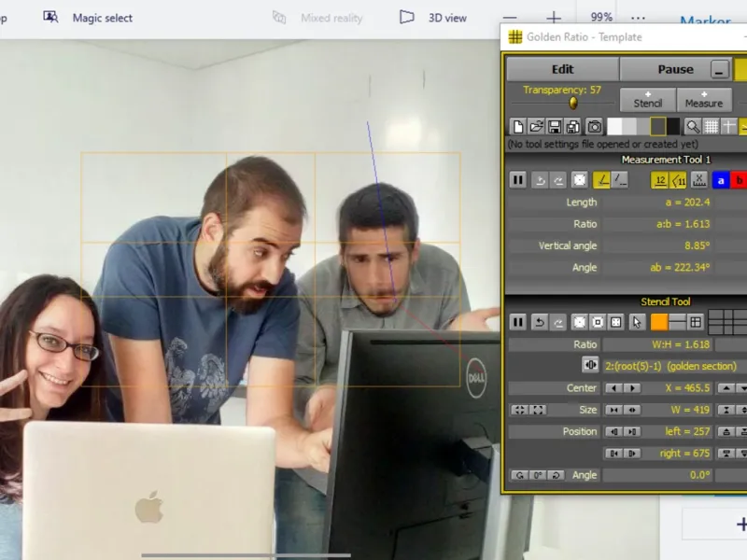Image resolution: width=747 pixels, height=560 pixels.
Task: Select the black background shade swatch
Action: (x=673, y=127)
